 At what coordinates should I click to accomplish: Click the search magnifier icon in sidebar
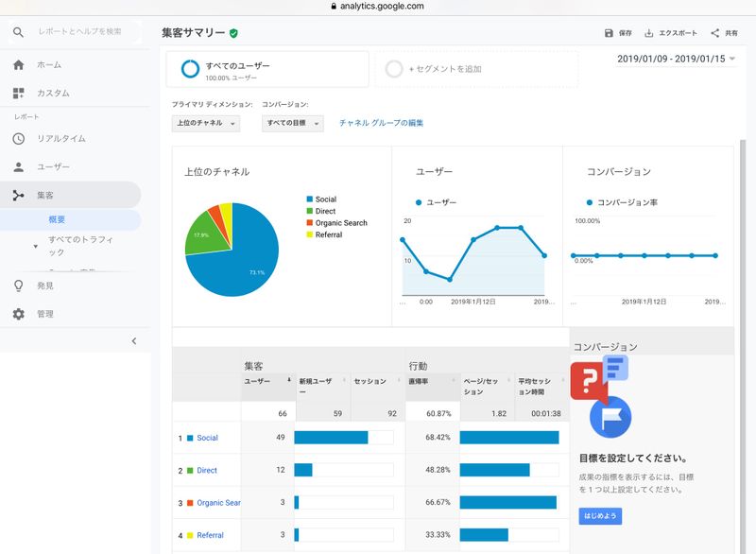point(18,32)
